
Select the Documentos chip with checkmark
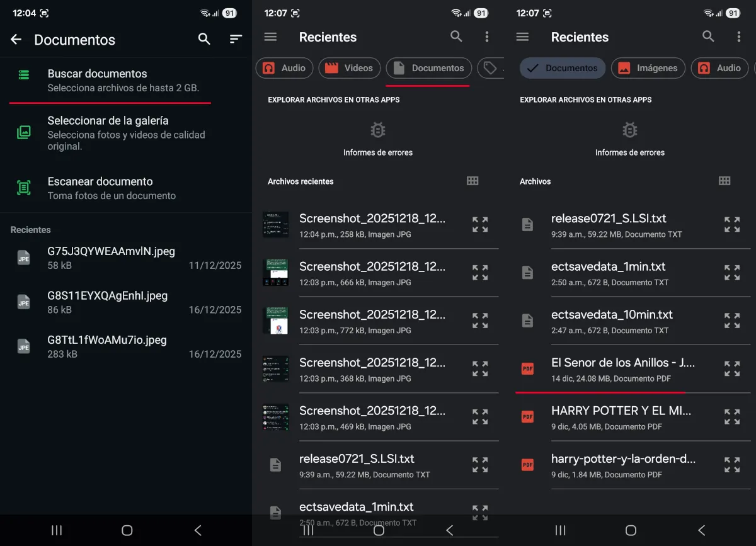[562, 68]
